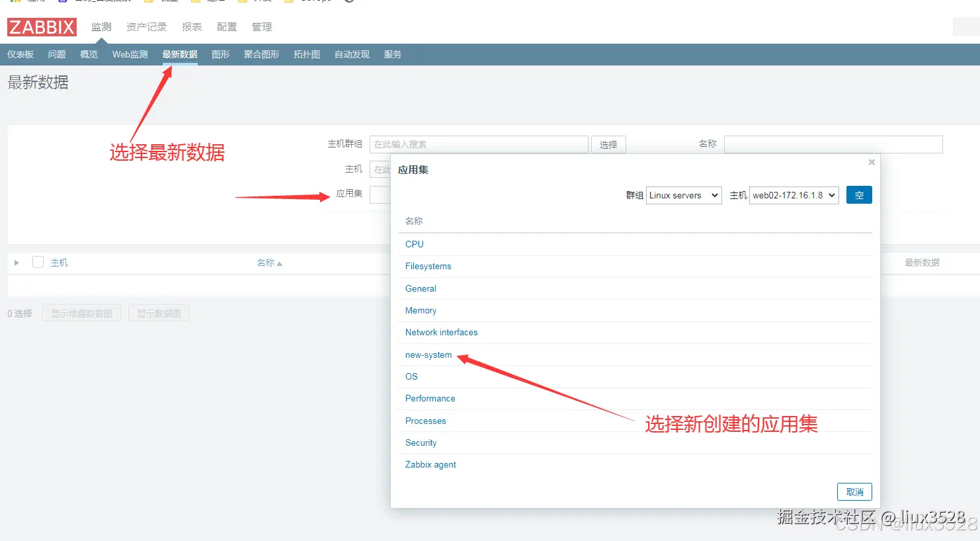Open the 资产记录 top menu

tap(147, 27)
